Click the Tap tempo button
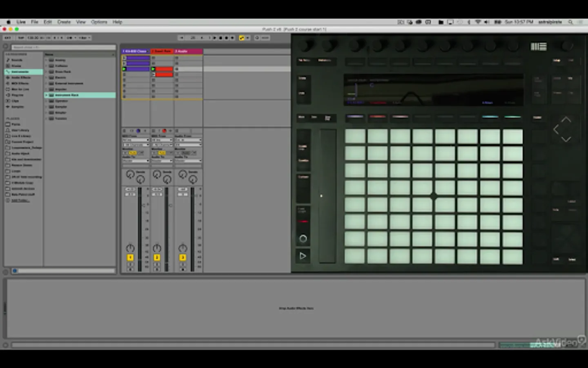 coord(21,38)
